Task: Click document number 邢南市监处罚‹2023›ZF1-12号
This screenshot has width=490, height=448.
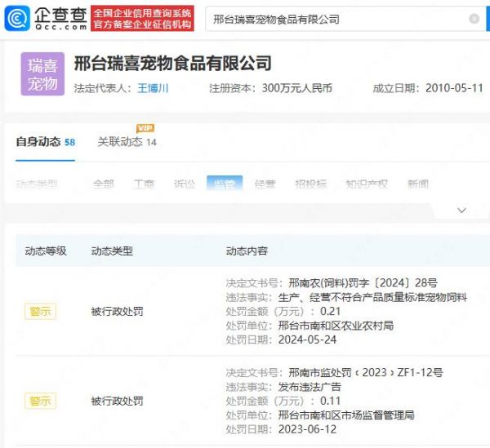Action: pos(366,372)
